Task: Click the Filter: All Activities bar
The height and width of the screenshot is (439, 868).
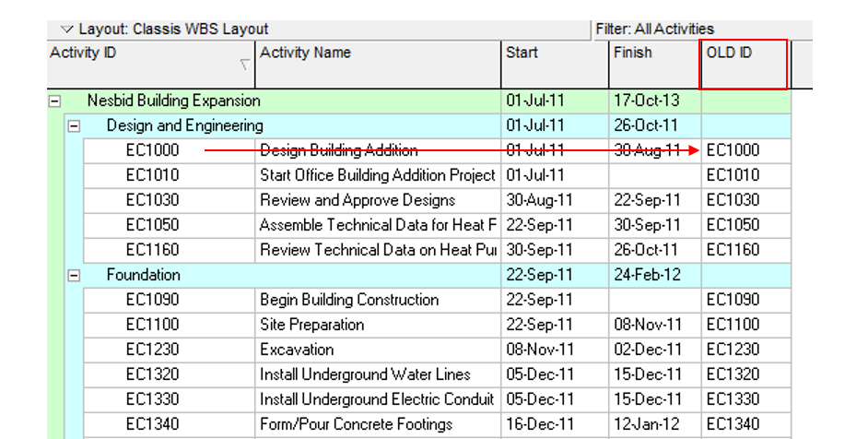Action: point(702,30)
